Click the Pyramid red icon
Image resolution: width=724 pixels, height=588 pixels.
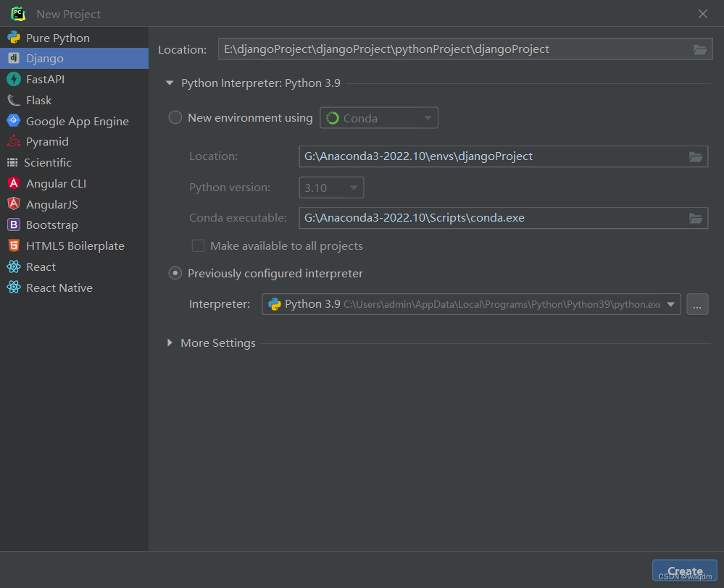[x=14, y=141]
